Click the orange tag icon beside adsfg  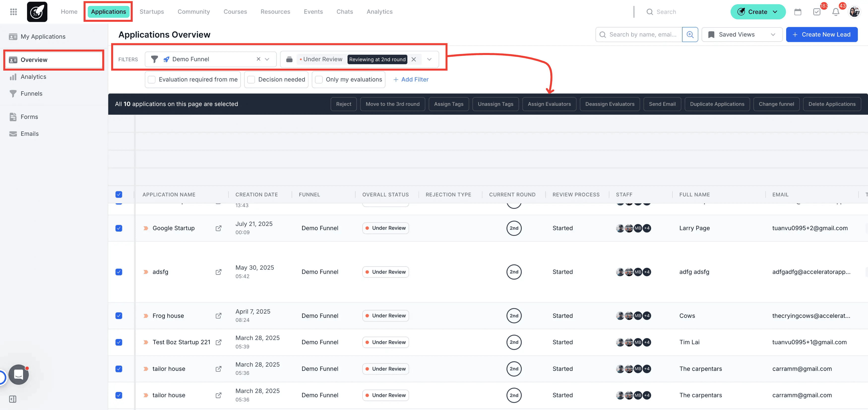coord(146,272)
